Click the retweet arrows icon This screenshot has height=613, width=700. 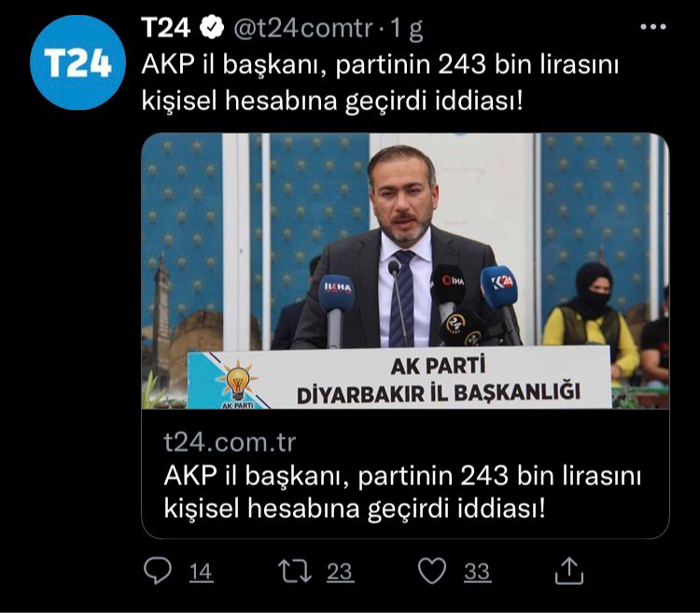295,571
